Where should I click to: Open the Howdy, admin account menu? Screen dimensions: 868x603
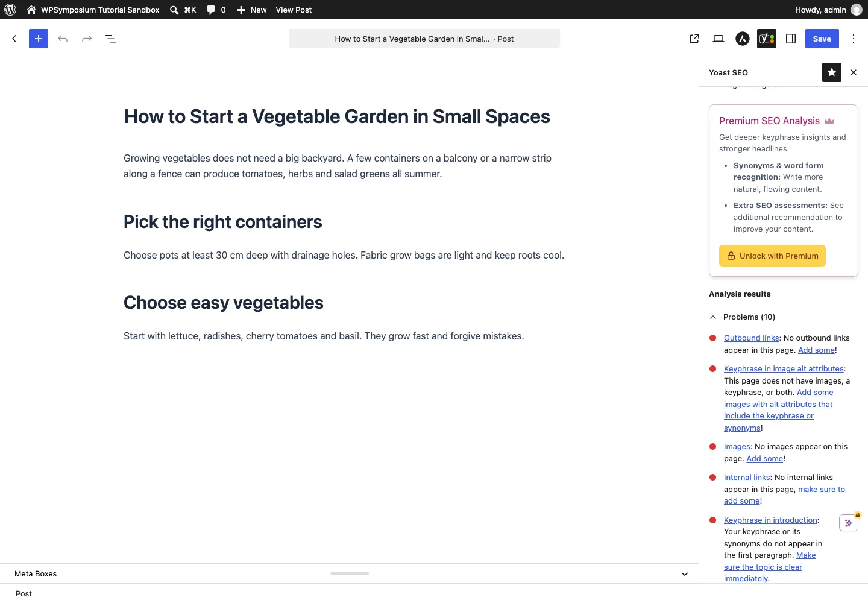pyautogui.click(x=828, y=10)
